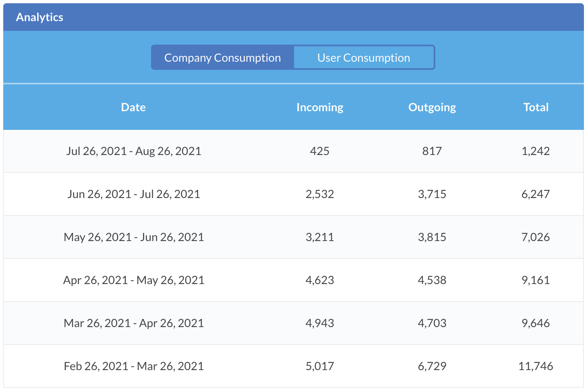Click the total value 11,746
588x392 pixels.
536,366
